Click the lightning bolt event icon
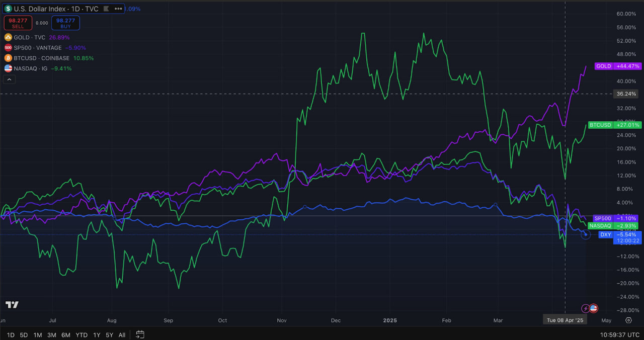The image size is (644, 340). click(586, 308)
